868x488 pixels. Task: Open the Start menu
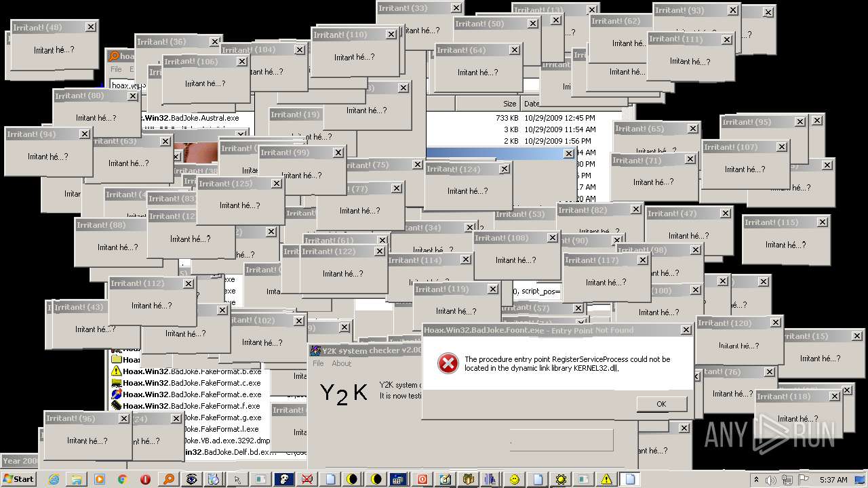pyautogui.click(x=19, y=479)
